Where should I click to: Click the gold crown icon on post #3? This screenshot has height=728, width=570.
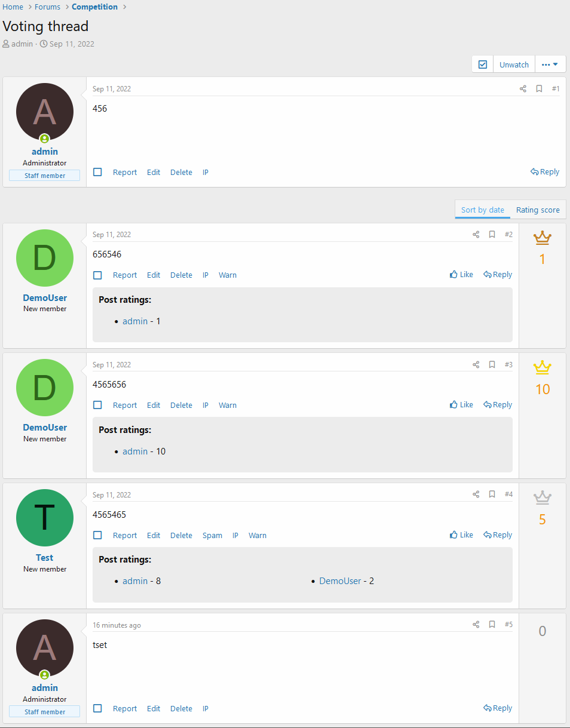[x=542, y=367]
